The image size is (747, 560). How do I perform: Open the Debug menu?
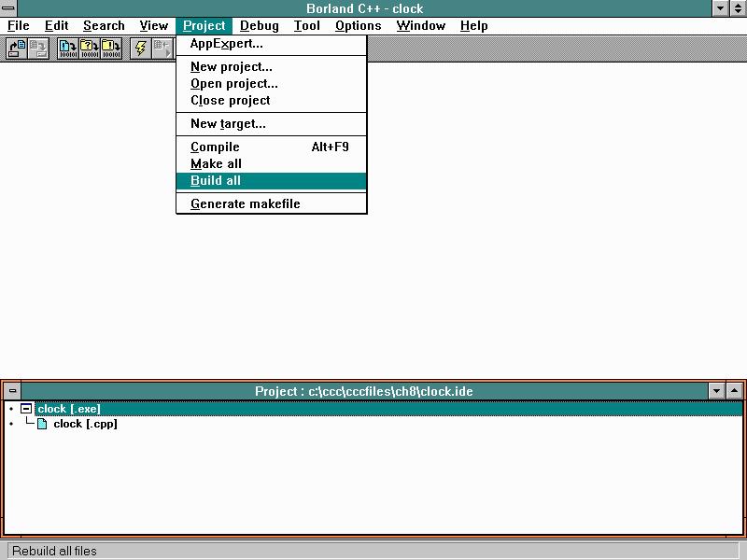[x=259, y=25]
